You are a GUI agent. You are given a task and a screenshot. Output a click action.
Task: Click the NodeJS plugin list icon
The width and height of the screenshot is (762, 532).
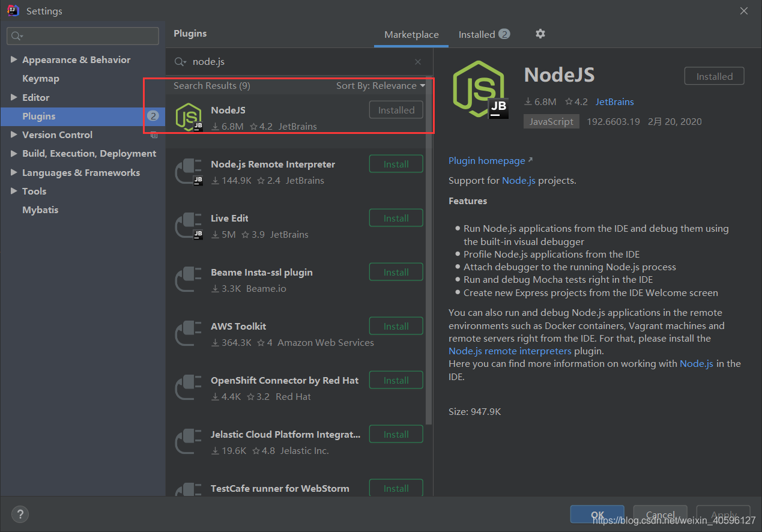189,117
